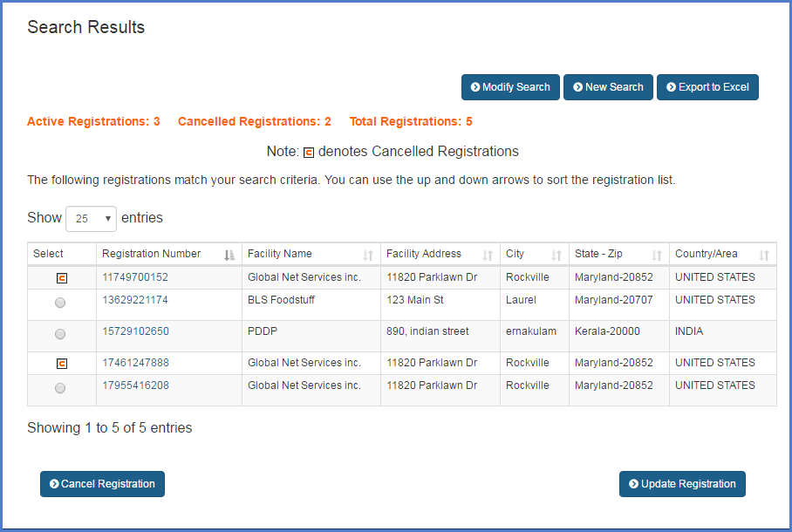Sort the City column
The image size is (792, 532).
556,255
